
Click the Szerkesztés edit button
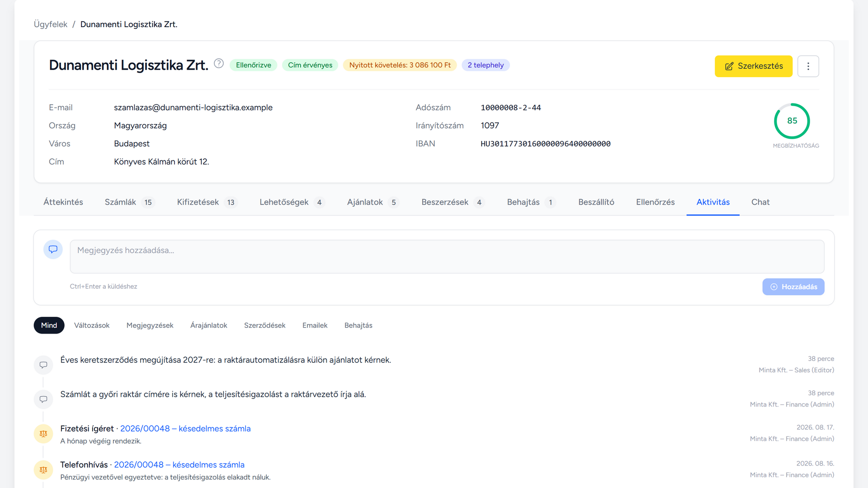(754, 66)
